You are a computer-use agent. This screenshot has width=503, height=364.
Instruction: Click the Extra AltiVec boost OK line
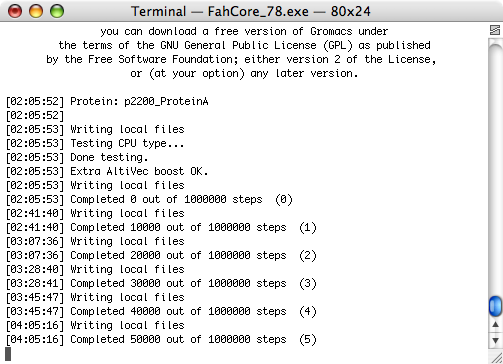pyautogui.click(x=107, y=171)
